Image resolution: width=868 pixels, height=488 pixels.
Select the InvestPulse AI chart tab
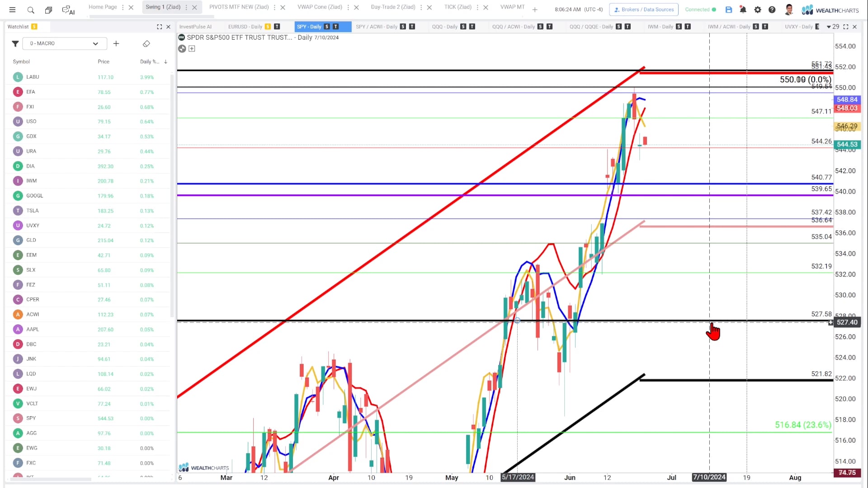click(195, 27)
